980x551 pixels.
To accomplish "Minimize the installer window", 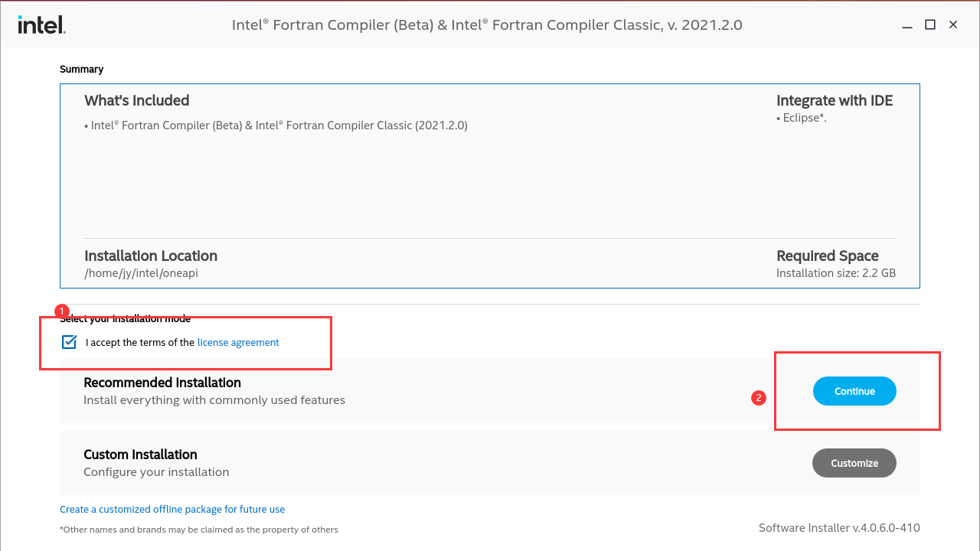I will tap(906, 24).
